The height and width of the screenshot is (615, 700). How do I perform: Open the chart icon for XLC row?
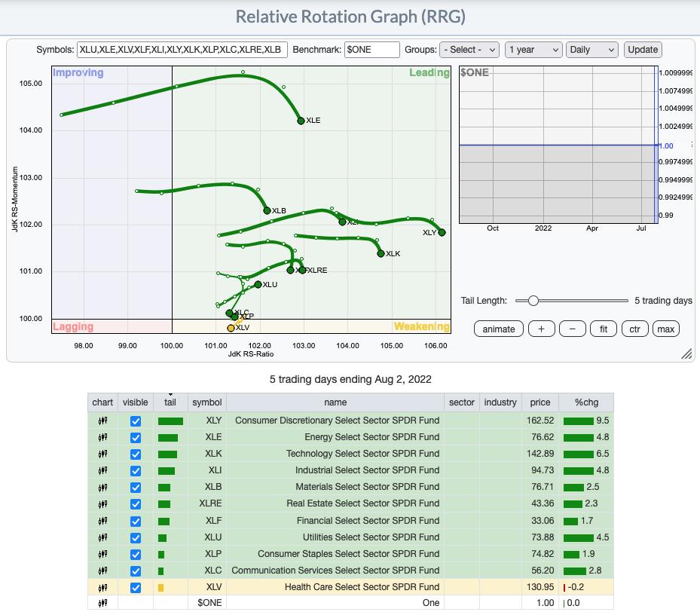click(102, 571)
